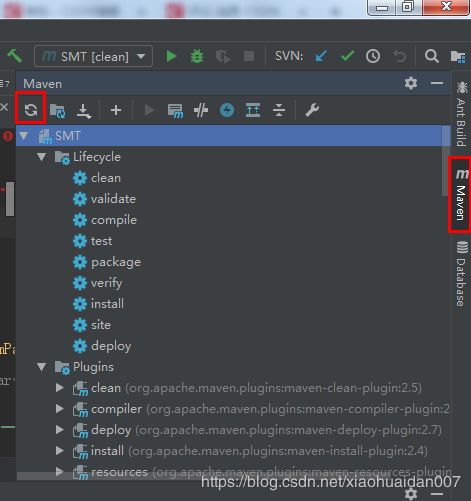Collapse the SMT project node arrow

24,136
